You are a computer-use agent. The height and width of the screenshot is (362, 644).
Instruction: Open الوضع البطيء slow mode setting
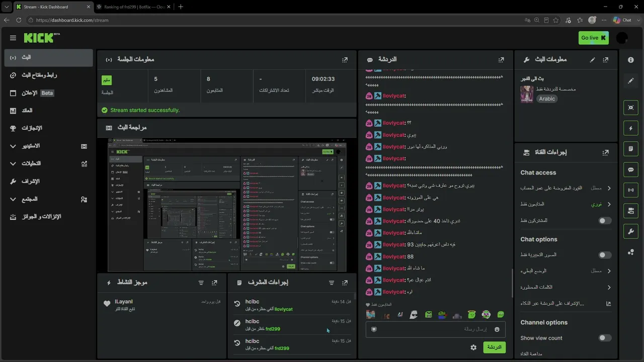[x=566, y=271]
